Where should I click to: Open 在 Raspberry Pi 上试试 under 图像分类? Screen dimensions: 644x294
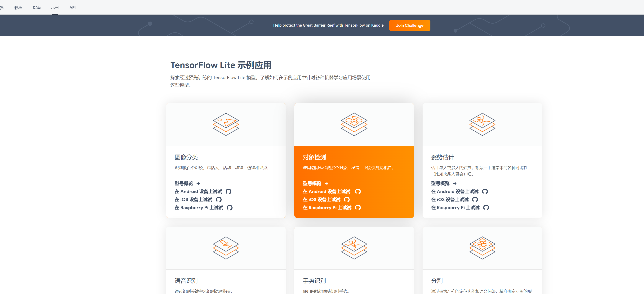[199, 207]
